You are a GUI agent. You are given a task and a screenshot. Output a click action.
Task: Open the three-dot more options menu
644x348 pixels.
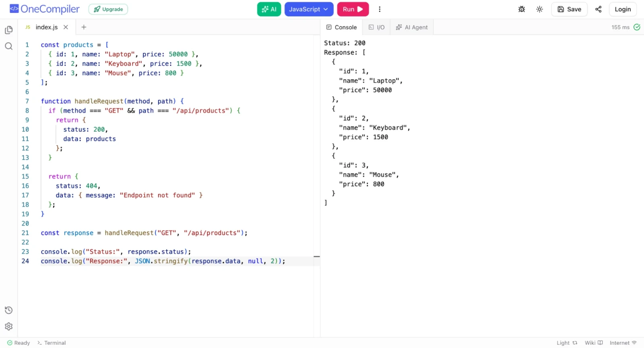(380, 9)
